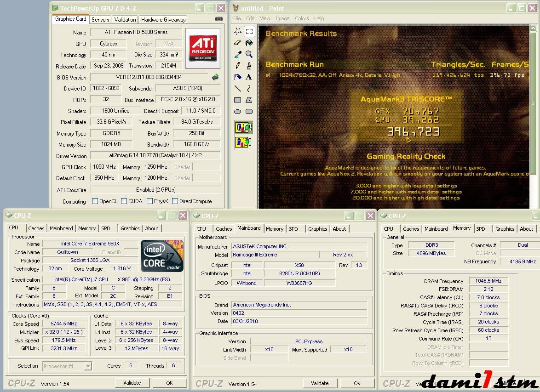540x392 pixels.
Task: Open CPU tab in middle CPU-Z window
Action: [201, 228]
